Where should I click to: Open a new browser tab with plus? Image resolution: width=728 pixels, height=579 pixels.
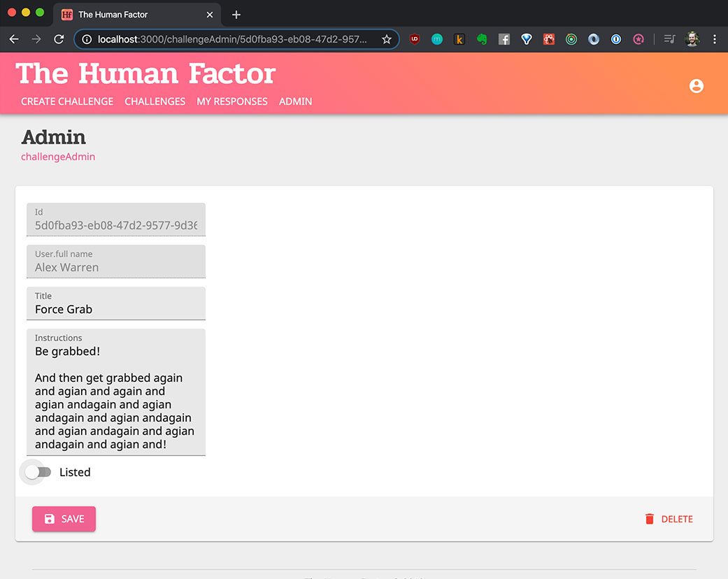tap(236, 15)
